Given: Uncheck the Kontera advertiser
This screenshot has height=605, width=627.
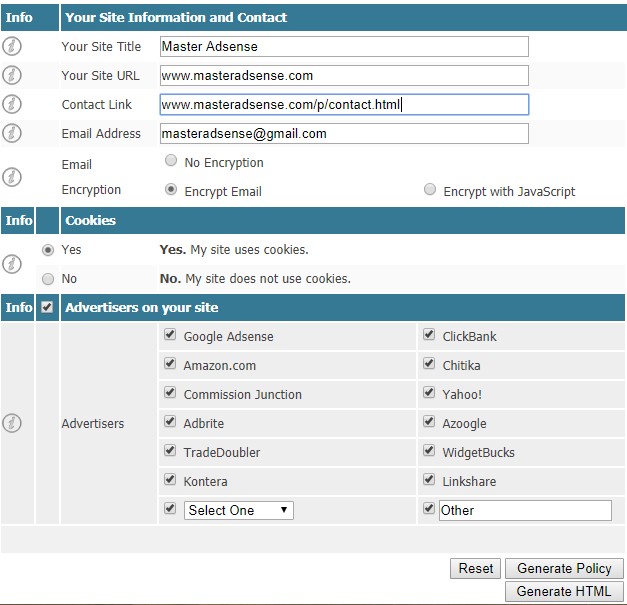Looking at the screenshot, I should [170, 479].
